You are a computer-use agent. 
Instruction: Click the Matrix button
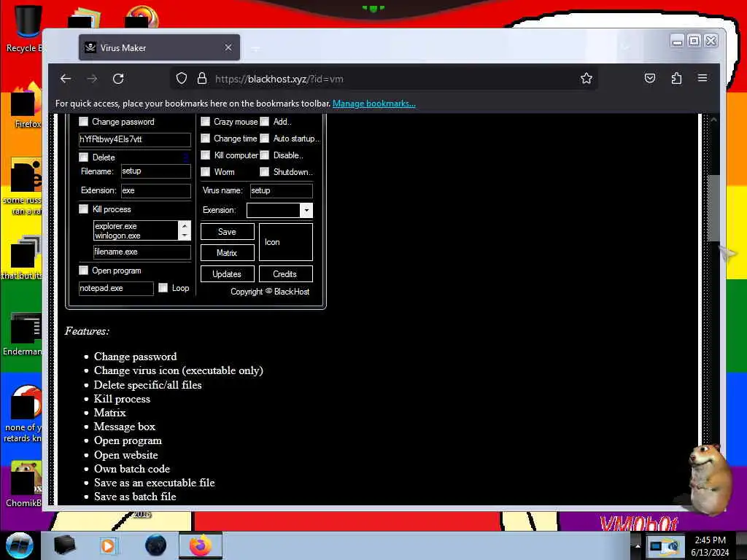(228, 253)
